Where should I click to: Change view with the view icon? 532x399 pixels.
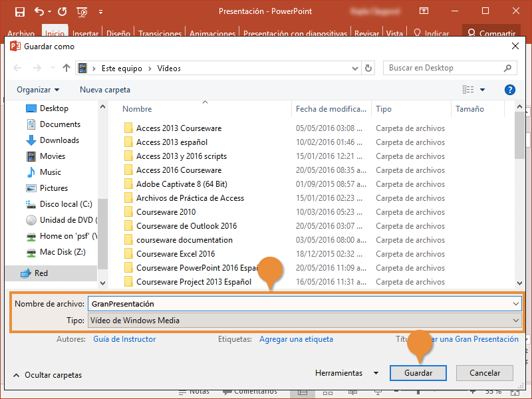468,89
